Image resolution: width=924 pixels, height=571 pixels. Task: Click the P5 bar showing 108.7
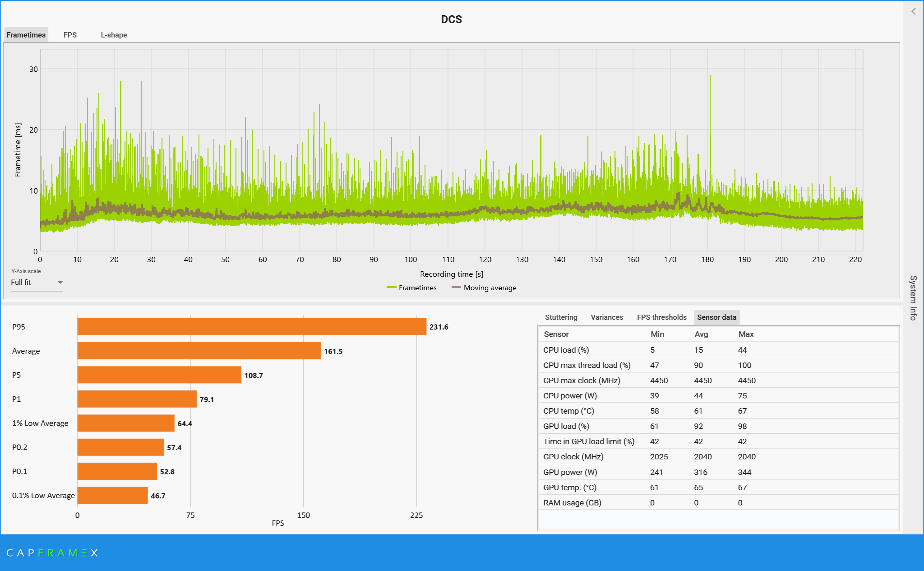(x=159, y=375)
